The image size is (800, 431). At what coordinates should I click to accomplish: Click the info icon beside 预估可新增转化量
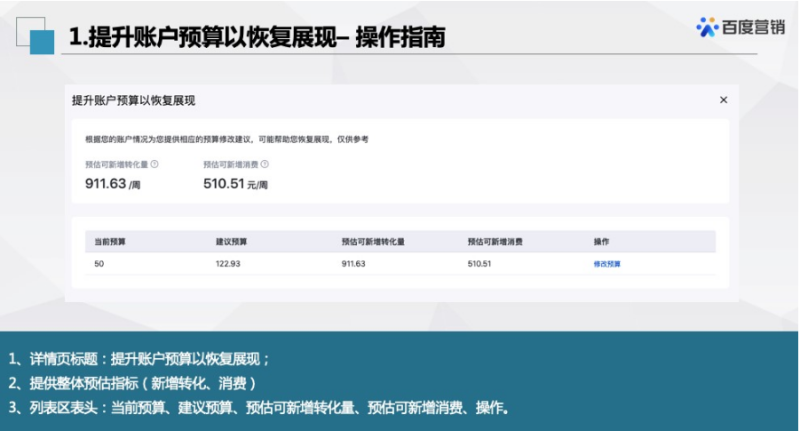(155, 164)
